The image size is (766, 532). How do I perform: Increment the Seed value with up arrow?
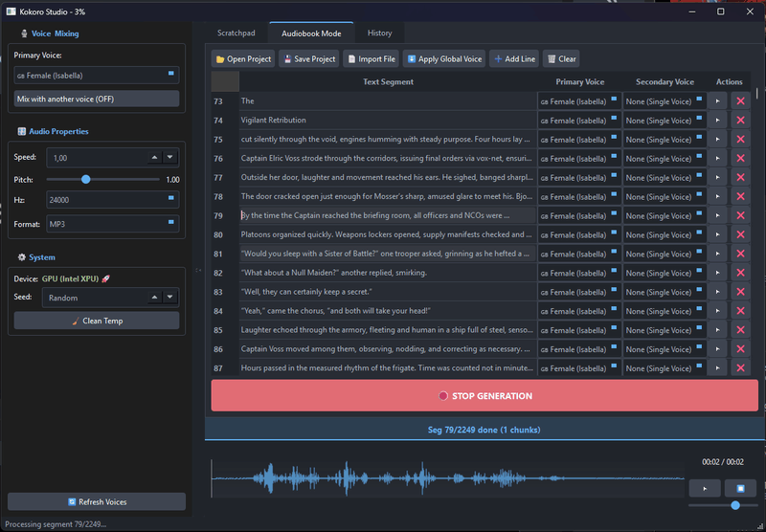tap(154, 297)
